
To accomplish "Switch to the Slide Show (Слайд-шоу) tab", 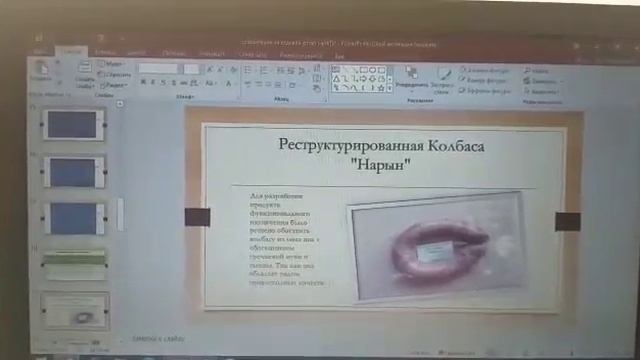I will click(252, 54).
